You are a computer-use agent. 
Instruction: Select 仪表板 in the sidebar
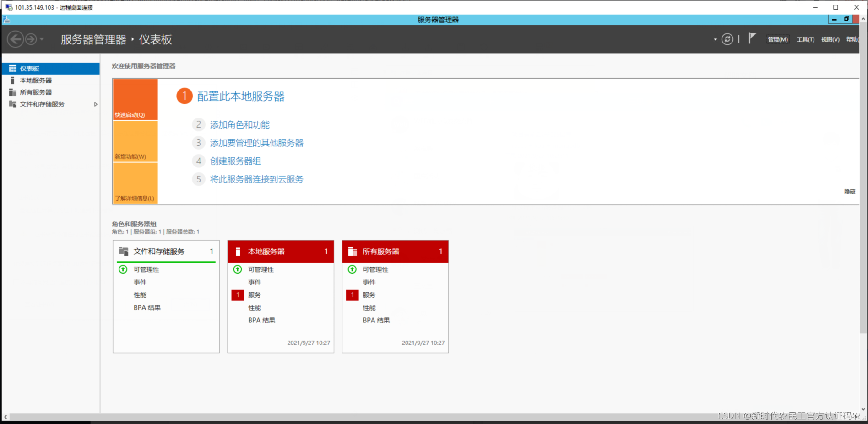pos(51,69)
